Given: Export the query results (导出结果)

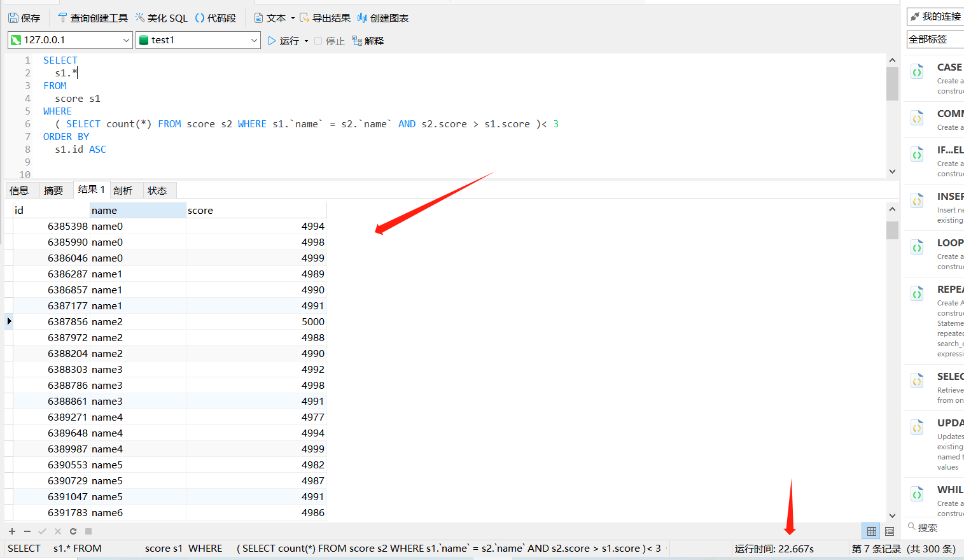Looking at the screenshot, I should pyautogui.click(x=325, y=18).
